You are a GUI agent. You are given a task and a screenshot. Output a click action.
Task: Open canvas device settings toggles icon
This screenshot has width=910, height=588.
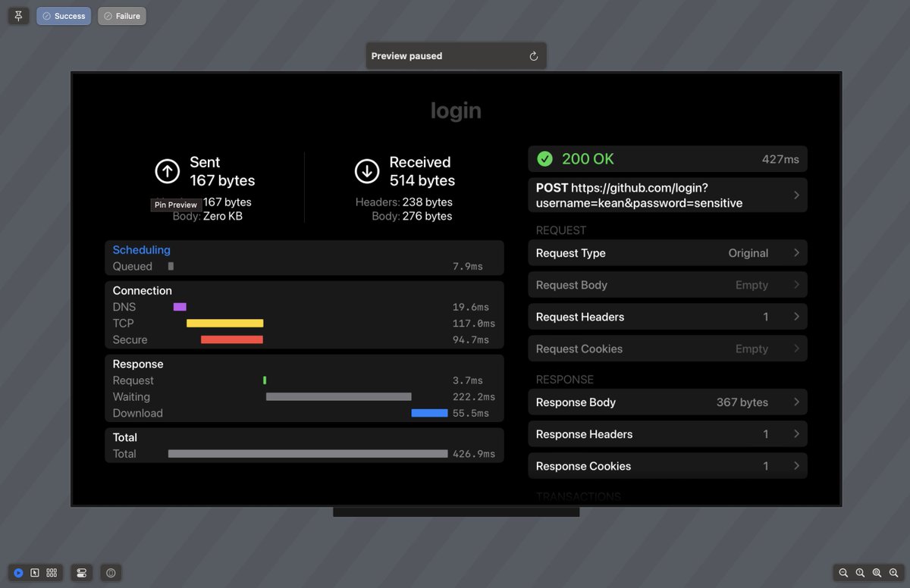click(81, 573)
